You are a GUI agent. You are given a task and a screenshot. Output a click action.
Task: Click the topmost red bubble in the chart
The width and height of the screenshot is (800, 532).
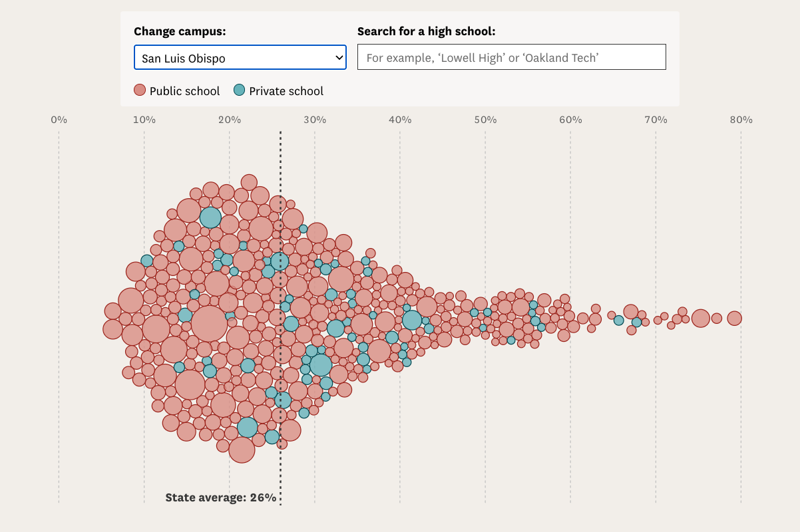[x=249, y=182]
